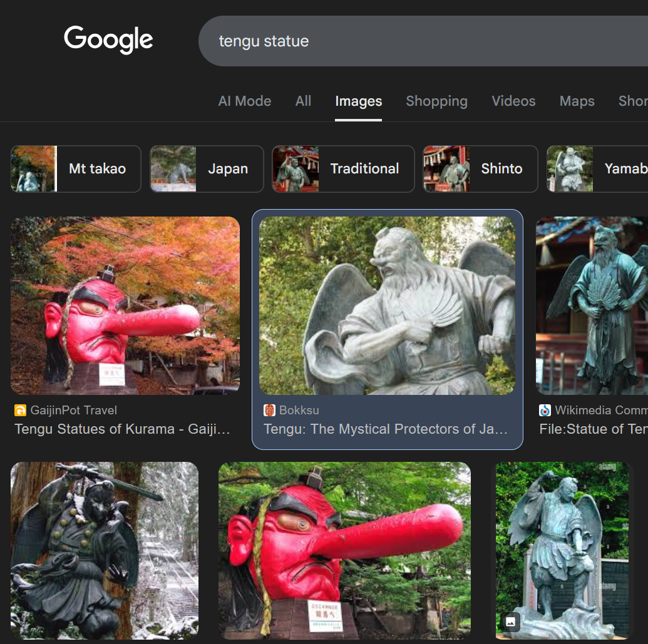648x644 pixels.
Task: Open the Maps tab
Action: click(577, 101)
